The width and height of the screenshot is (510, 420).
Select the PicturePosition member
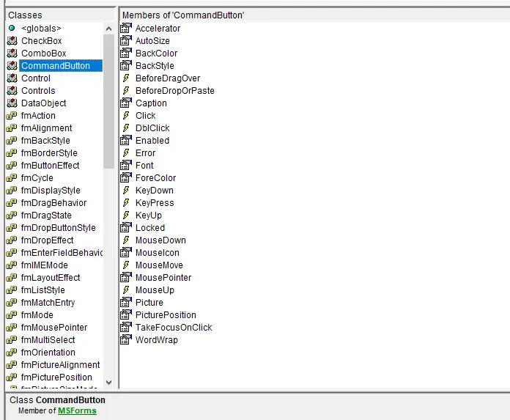(x=166, y=315)
